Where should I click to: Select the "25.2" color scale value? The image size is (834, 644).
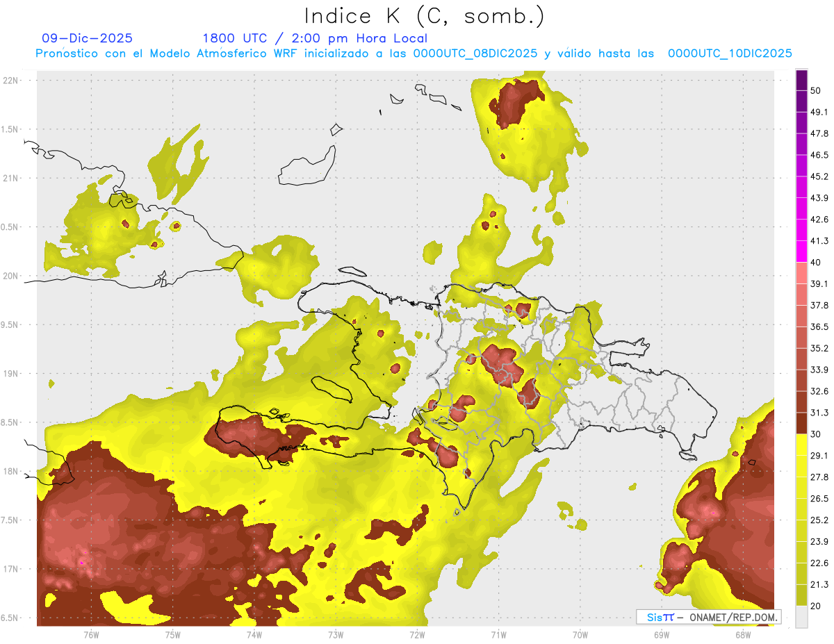click(x=819, y=520)
